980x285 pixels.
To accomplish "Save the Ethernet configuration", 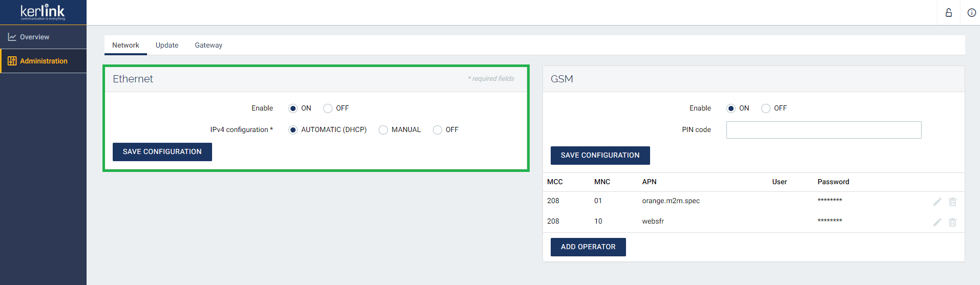I will 162,152.
